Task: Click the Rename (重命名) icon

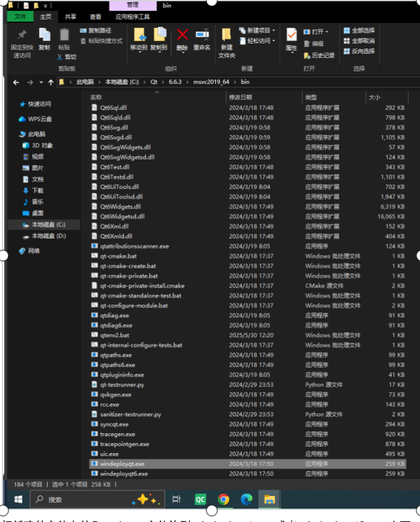Action: click(x=202, y=34)
